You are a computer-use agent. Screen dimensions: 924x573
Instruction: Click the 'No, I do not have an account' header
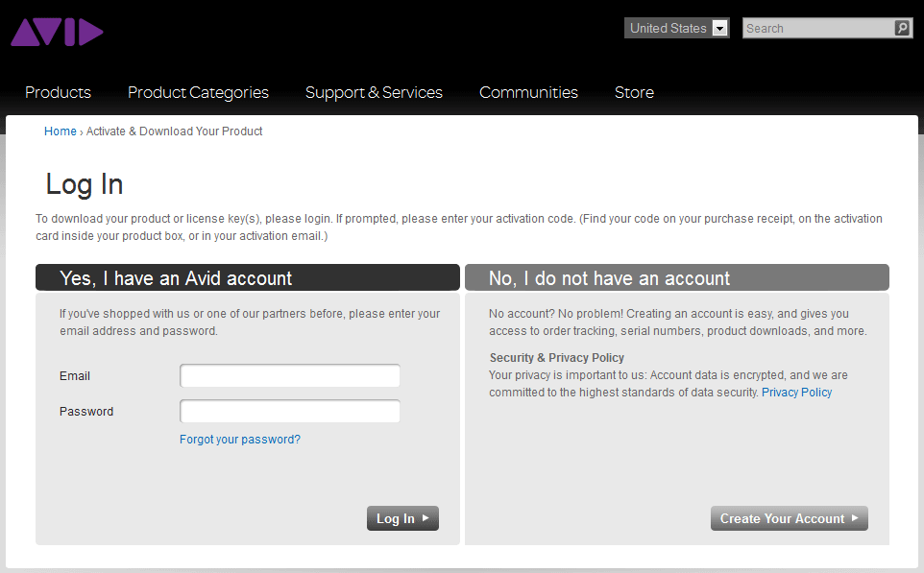609,278
